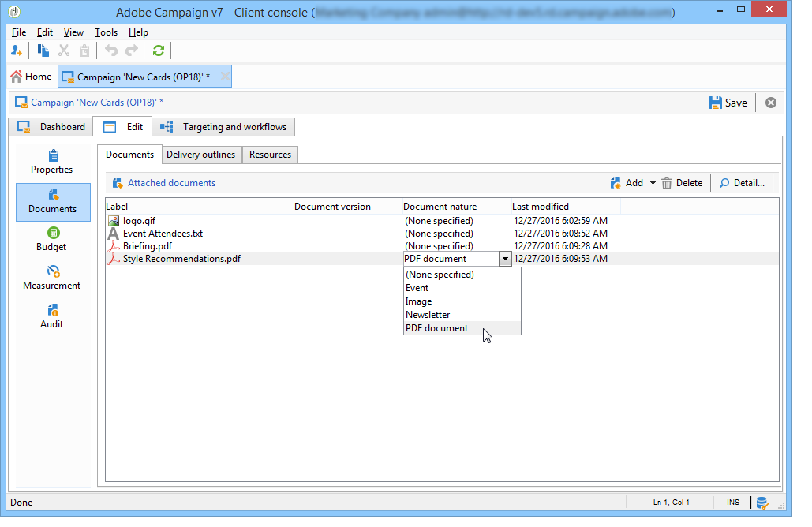The height and width of the screenshot is (527, 812).
Task: Click the green Refresh icon
Action: pyautogui.click(x=159, y=50)
